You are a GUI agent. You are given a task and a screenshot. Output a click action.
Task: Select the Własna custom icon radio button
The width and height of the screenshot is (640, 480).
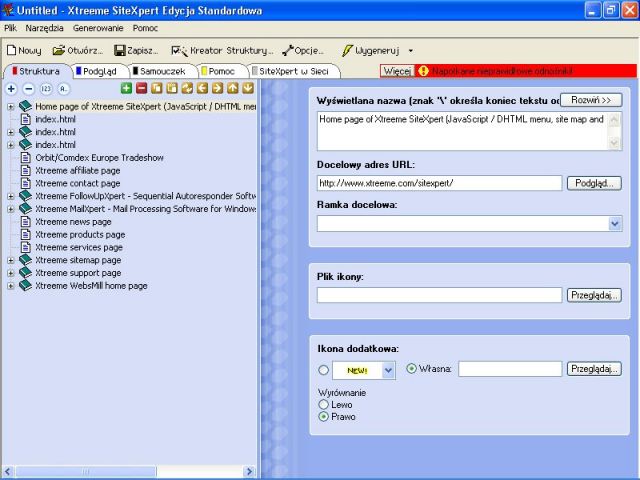(x=411, y=369)
